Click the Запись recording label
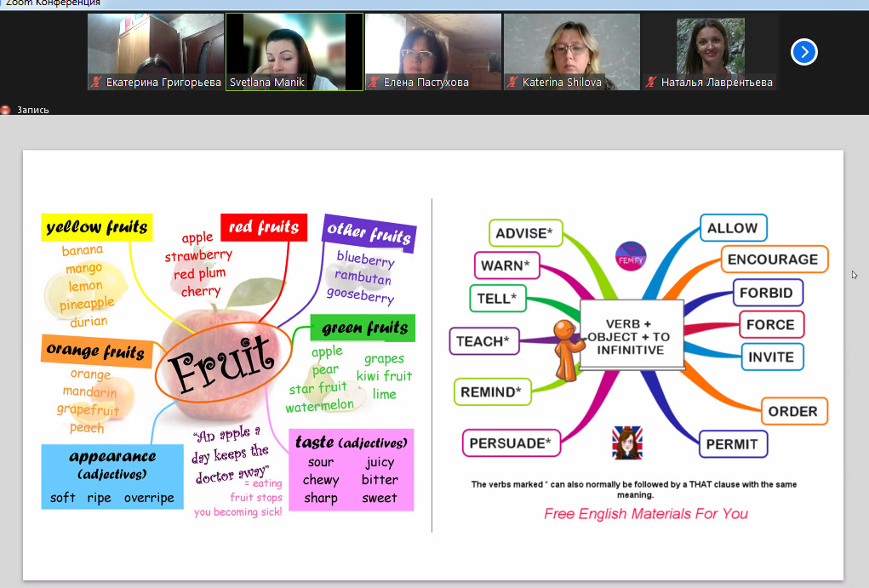Viewport: 869px width, 588px height. (x=33, y=110)
